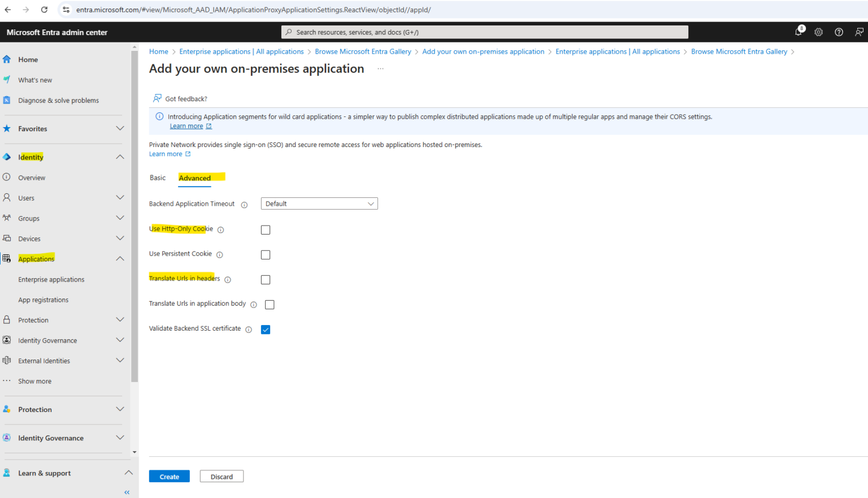Viewport: 868px width, 498px height.
Task: Open Diagnose & solve problems icon
Action: (x=7, y=99)
